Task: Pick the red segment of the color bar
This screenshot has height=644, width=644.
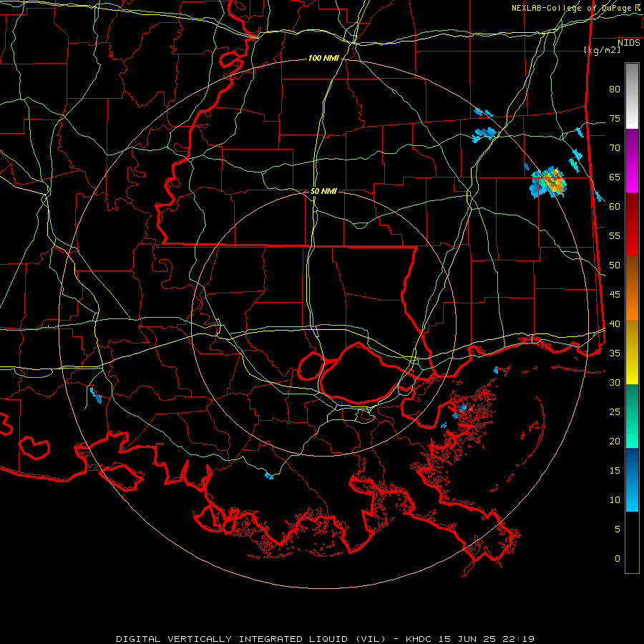Action: point(632,225)
